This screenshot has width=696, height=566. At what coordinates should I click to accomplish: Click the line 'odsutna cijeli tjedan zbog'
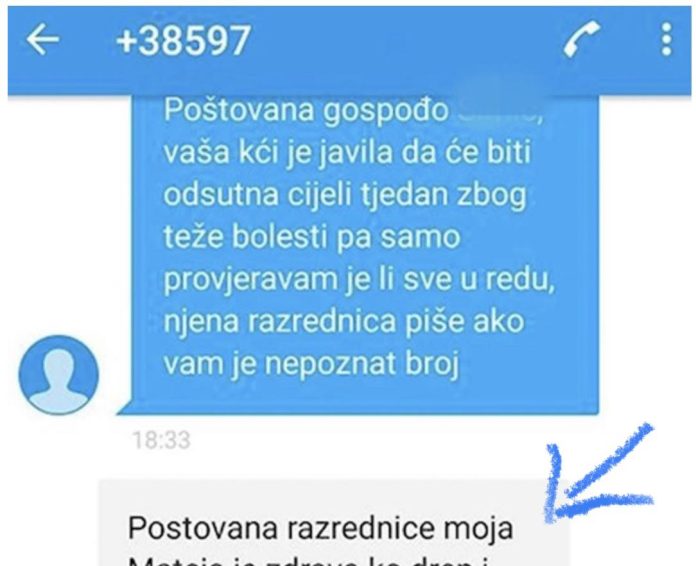345,194
